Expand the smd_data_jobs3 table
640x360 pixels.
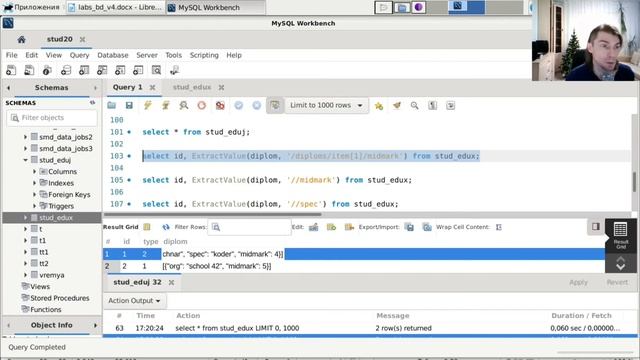25,149
